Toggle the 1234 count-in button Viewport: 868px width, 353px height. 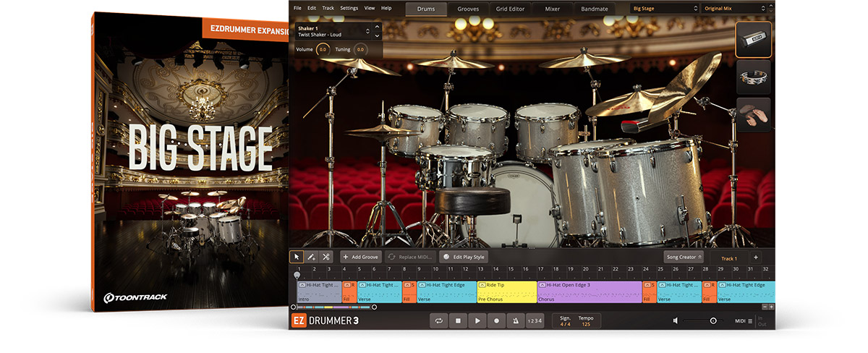535,320
